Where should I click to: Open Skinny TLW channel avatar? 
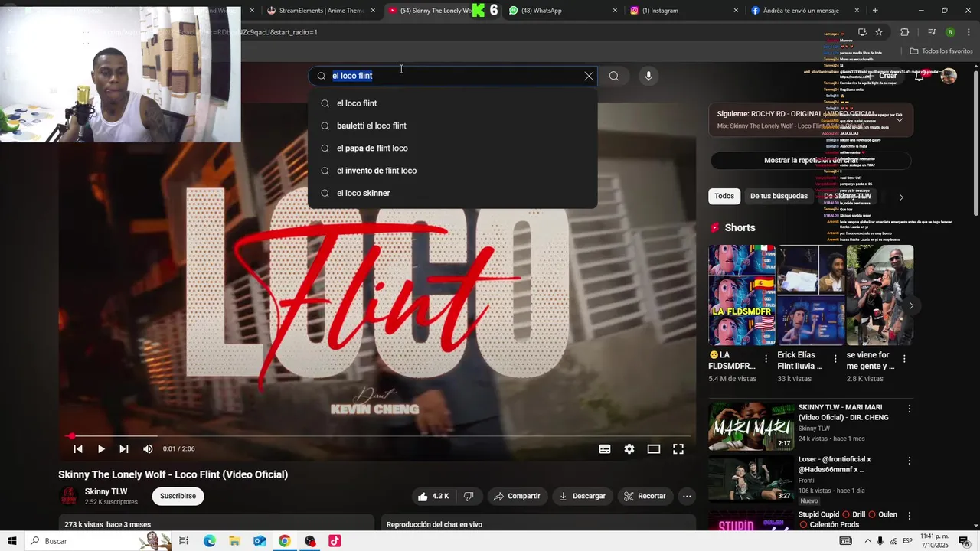click(x=69, y=496)
